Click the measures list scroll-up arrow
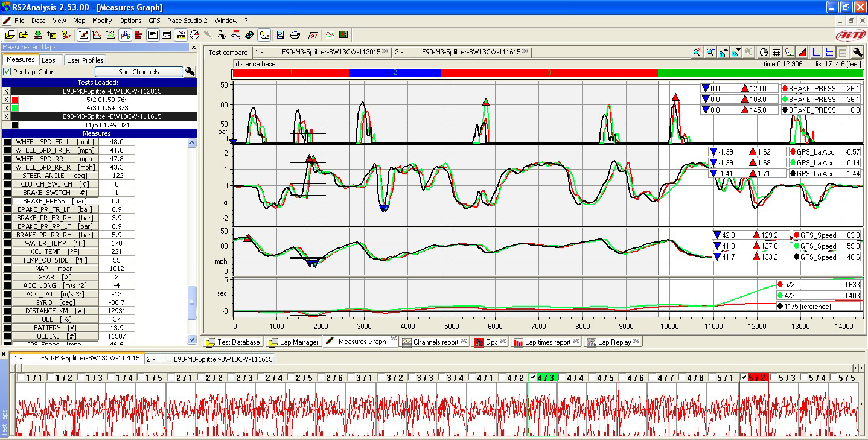Image resolution: width=868 pixels, height=440 pixels. coord(192,142)
